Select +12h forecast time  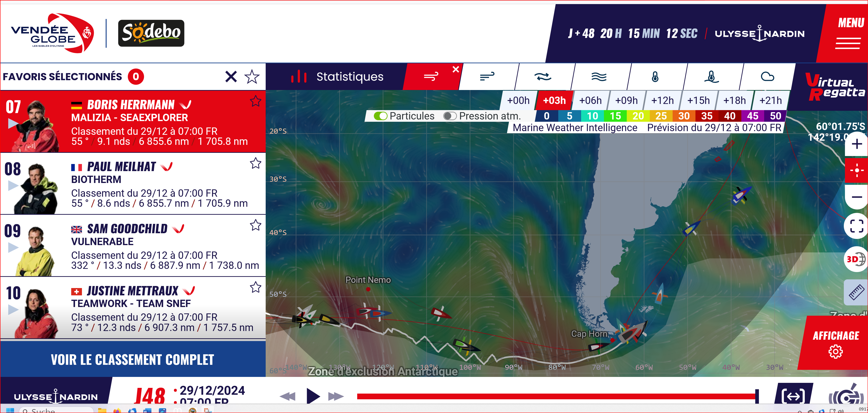tap(662, 101)
